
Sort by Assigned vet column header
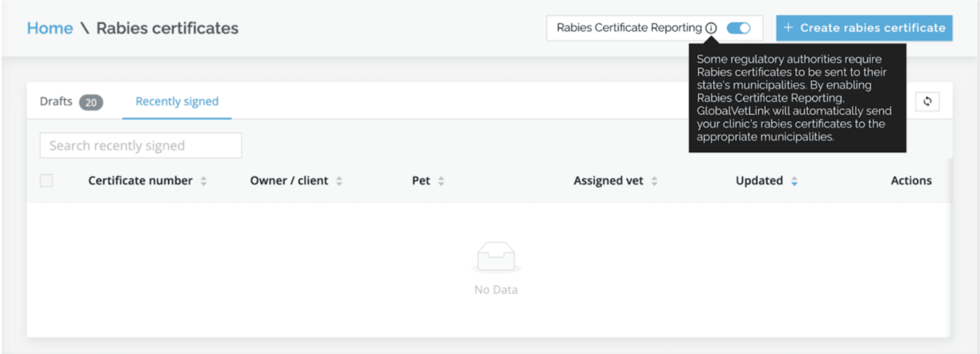click(608, 181)
